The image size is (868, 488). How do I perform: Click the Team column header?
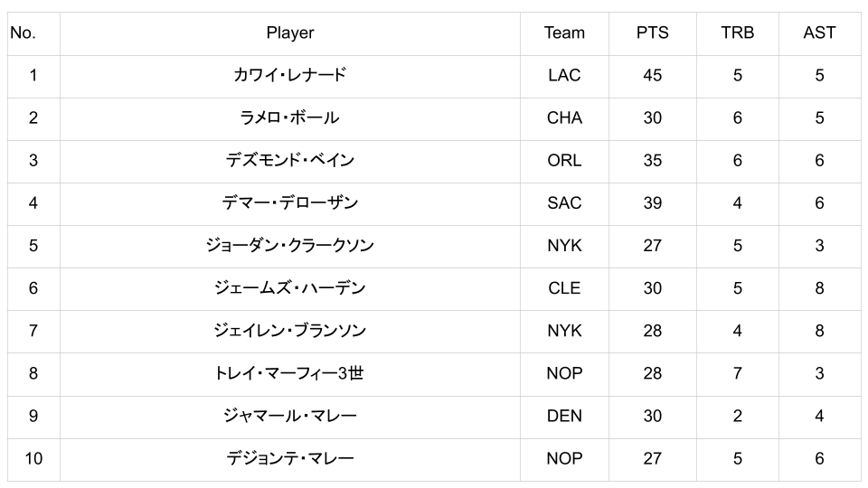(x=564, y=33)
